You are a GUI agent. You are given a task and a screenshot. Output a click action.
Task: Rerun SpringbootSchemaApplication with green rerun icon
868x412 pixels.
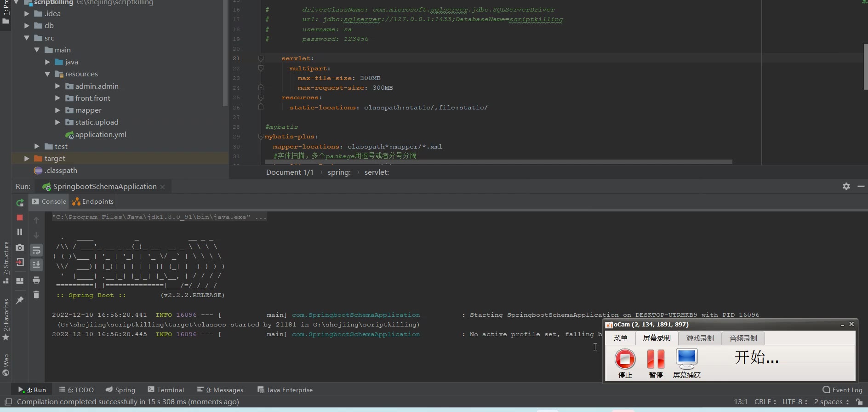tap(20, 203)
